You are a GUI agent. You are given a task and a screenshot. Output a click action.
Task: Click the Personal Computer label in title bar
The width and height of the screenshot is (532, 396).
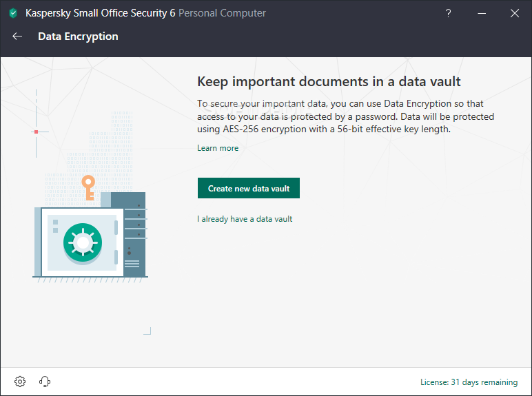tap(222, 13)
